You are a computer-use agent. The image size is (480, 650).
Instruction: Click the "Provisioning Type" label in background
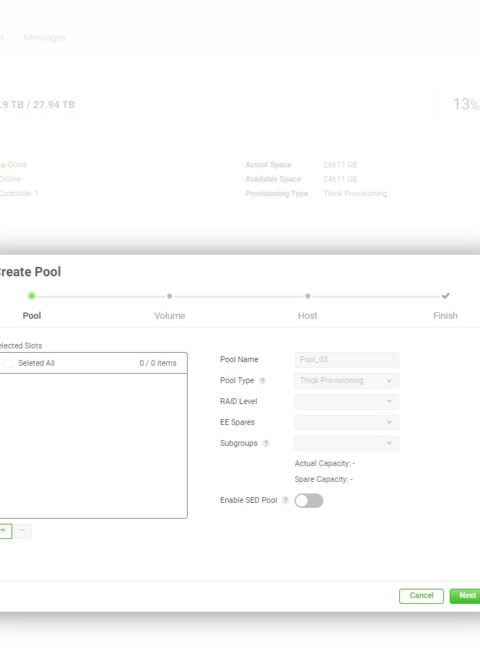click(x=276, y=194)
